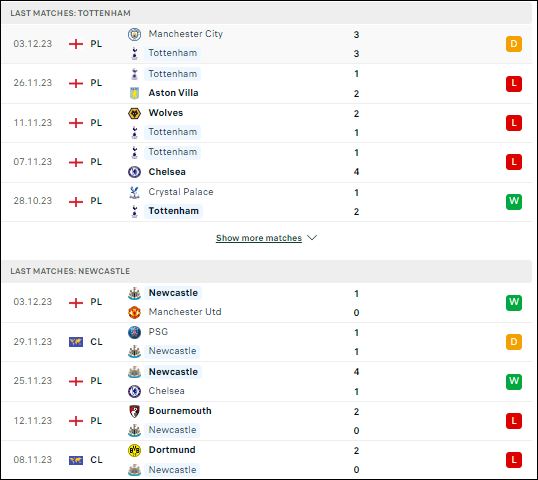The width and height of the screenshot is (538, 480).
Task: Open the Newcastle vs Manchester Utd match row
Action: click(267, 303)
